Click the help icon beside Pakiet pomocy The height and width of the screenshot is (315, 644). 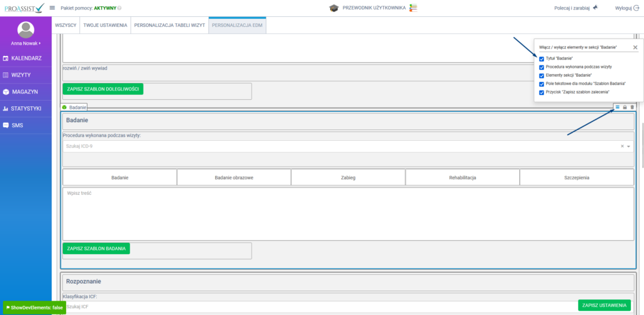tap(120, 8)
